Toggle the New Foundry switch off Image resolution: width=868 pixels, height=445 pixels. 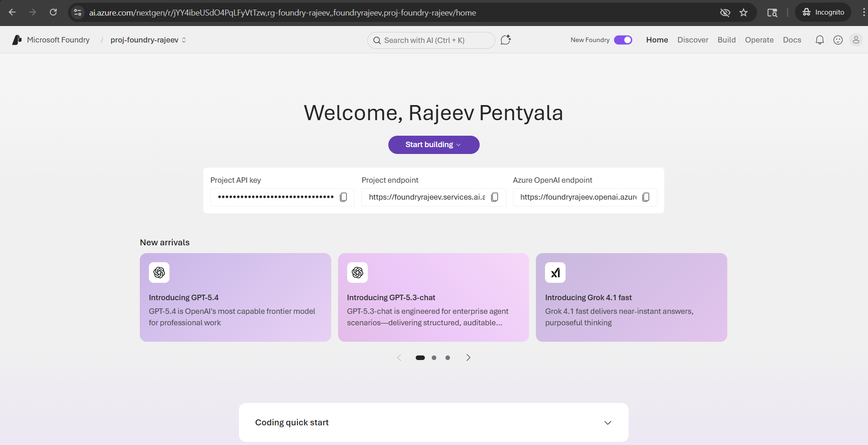[x=623, y=40]
